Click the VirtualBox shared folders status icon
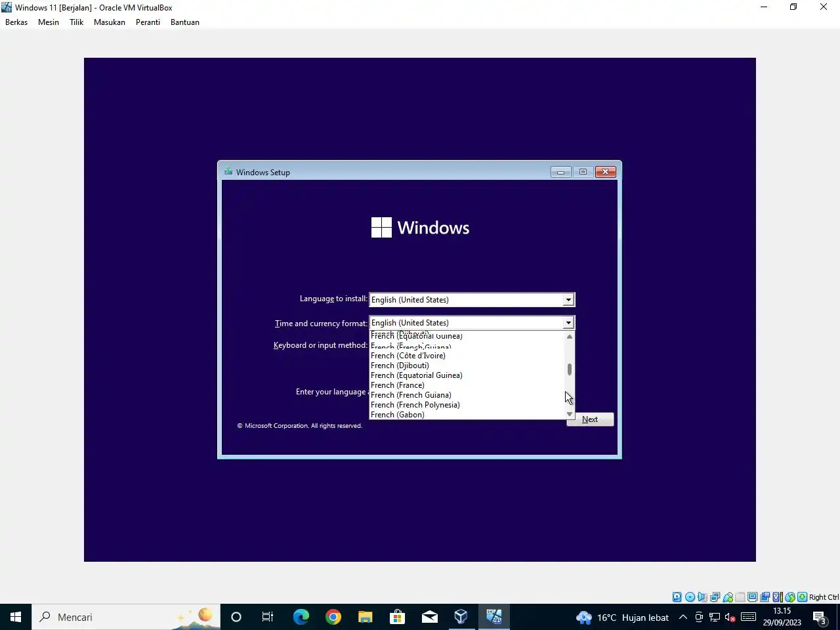 click(740, 597)
